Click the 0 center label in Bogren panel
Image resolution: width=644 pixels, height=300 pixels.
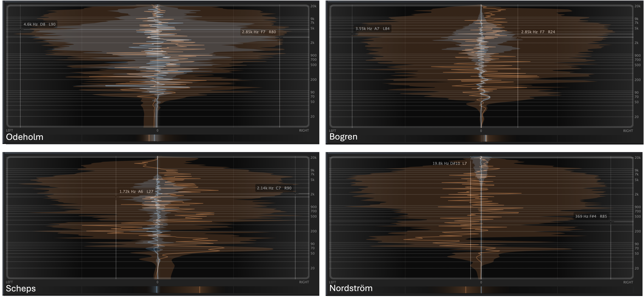[481, 131]
